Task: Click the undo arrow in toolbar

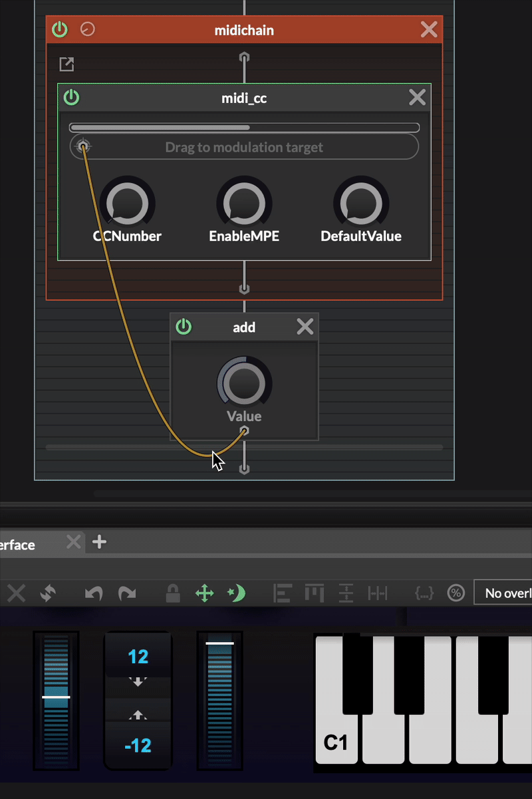Action: tap(94, 593)
